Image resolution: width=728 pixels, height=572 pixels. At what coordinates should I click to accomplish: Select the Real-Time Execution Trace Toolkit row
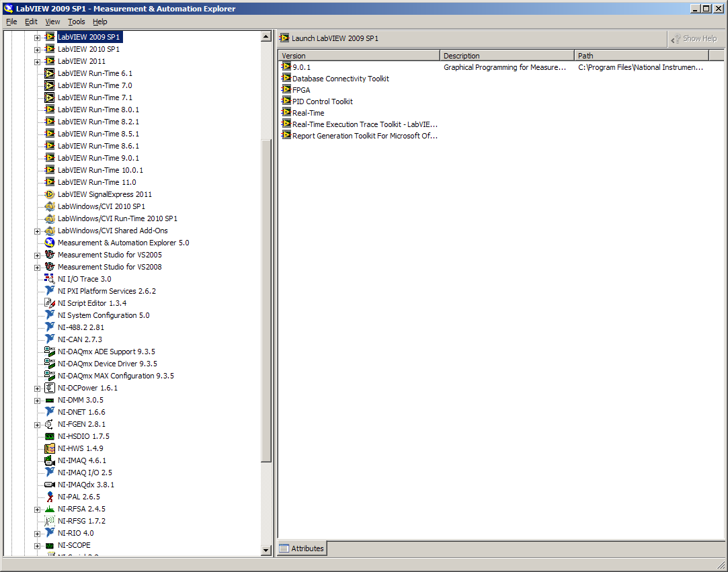tap(364, 124)
